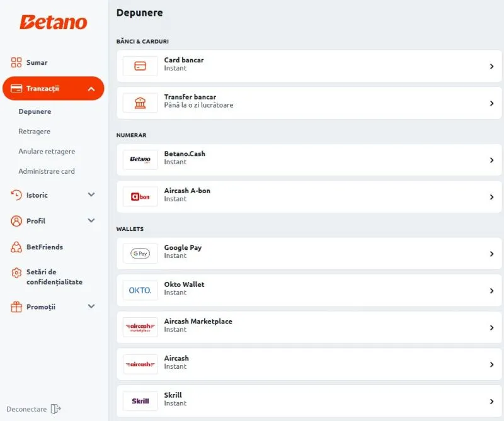504x421 pixels.
Task: Select the OKTO wallet logo
Action: [140, 291]
